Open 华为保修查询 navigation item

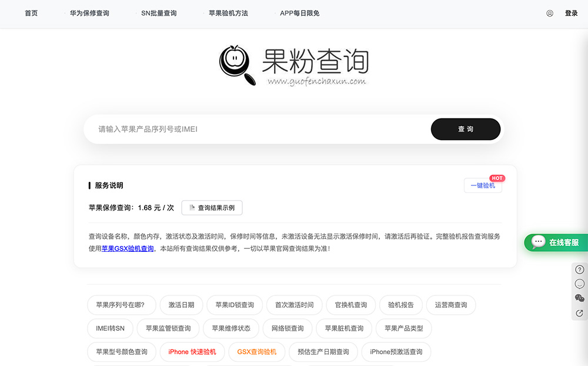tap(89, 13)
